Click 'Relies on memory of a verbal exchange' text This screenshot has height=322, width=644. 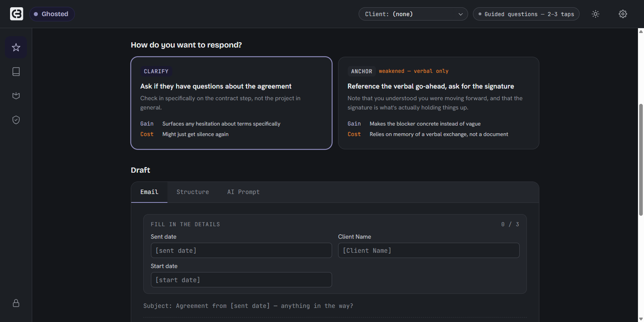pyautogui.click(x=439, y=134)
